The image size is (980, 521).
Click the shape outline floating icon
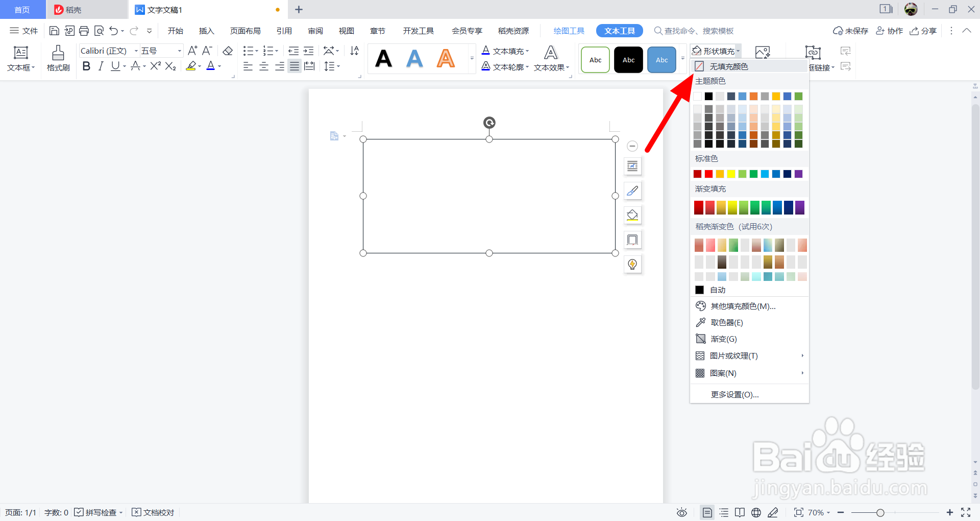click(632, 240)
